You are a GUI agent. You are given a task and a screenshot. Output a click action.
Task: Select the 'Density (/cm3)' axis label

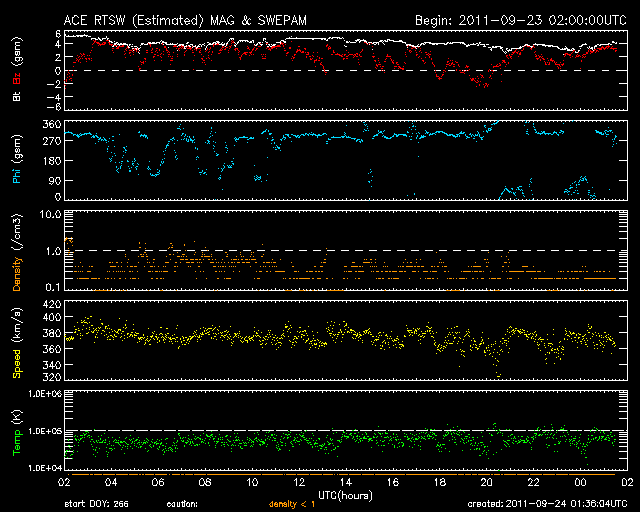click(x=17, y=252)
